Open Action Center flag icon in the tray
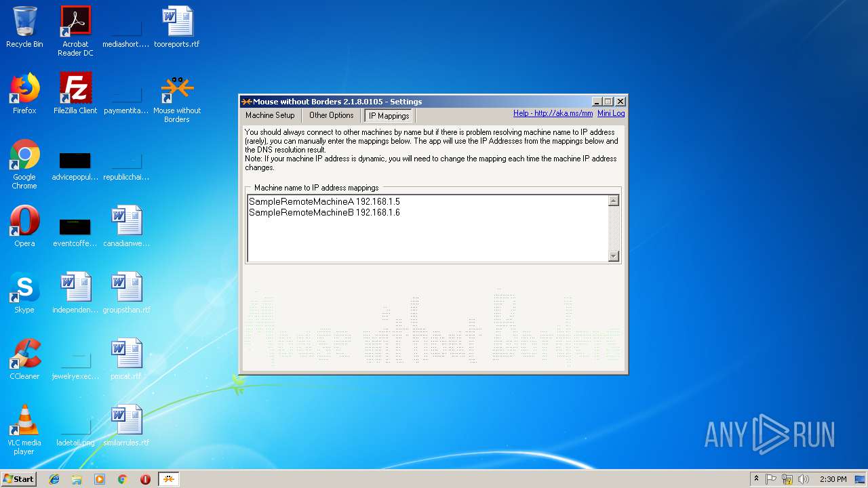The height and width of the screenshot is (488, 868). coord(771,479)
